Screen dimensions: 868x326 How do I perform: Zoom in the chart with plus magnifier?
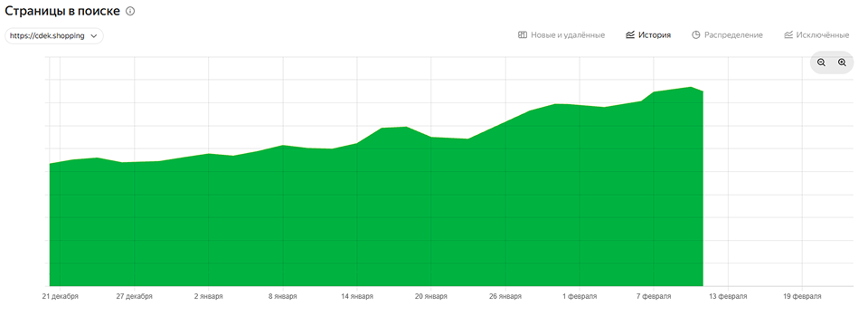coord(842,62)
